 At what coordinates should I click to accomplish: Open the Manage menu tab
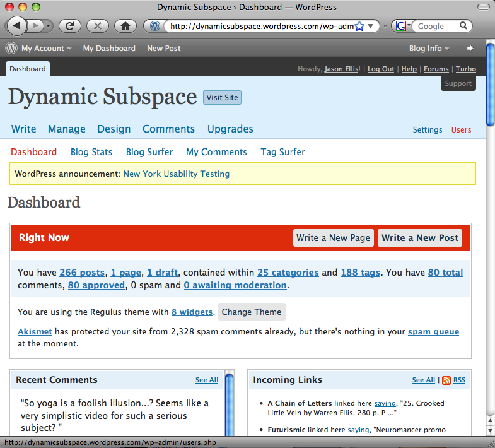pyautogui.click(x=66, y=129)
